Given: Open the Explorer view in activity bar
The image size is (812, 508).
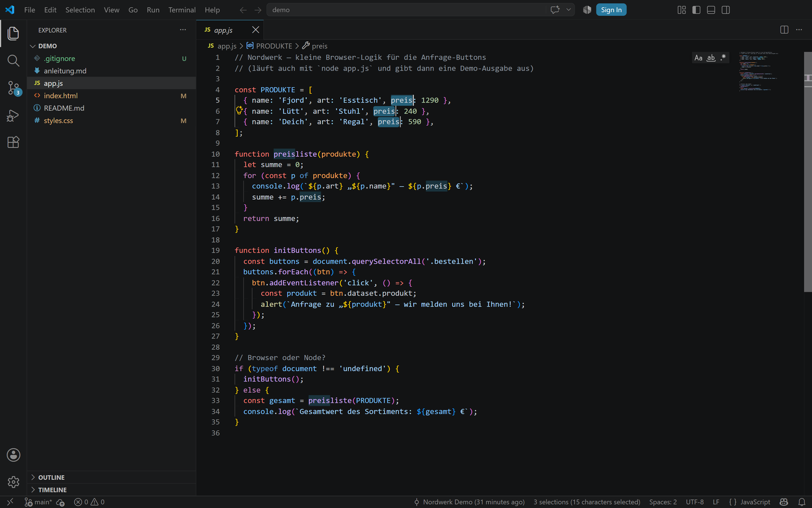Looking at the screenshot, I should 14,33.
